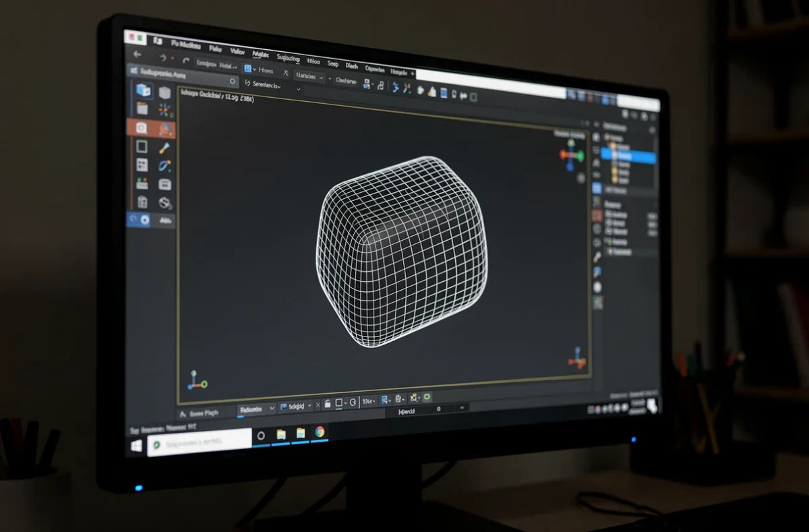Open the blue square icon's dropdown chevron
The image size is (809, 532).
[x=254, y=69]
